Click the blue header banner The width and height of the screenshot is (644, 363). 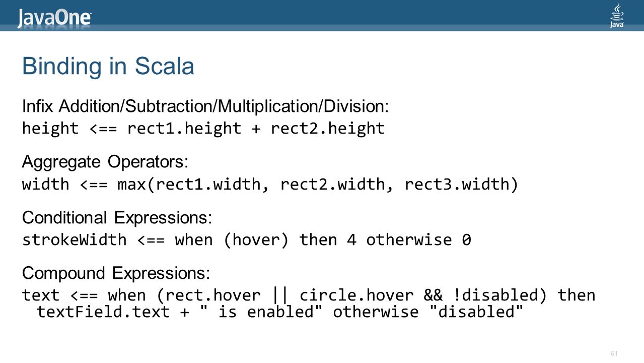coord(322,16)
